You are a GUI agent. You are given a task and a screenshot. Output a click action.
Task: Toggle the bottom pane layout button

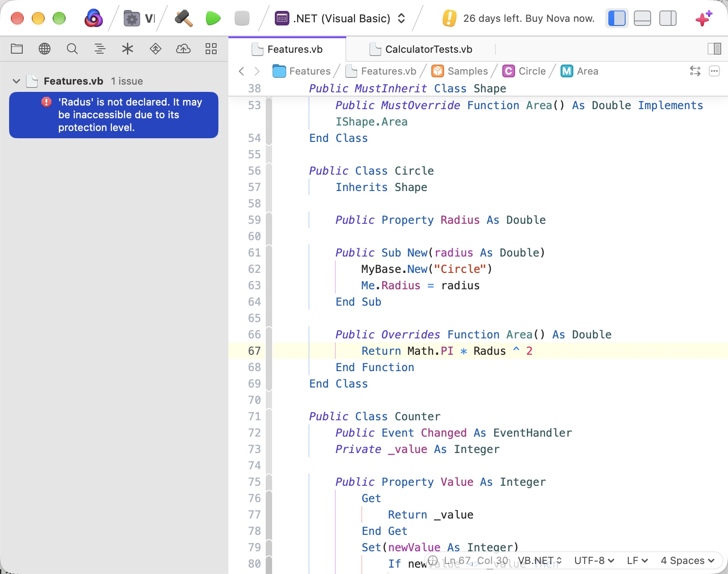coord(642,18)
